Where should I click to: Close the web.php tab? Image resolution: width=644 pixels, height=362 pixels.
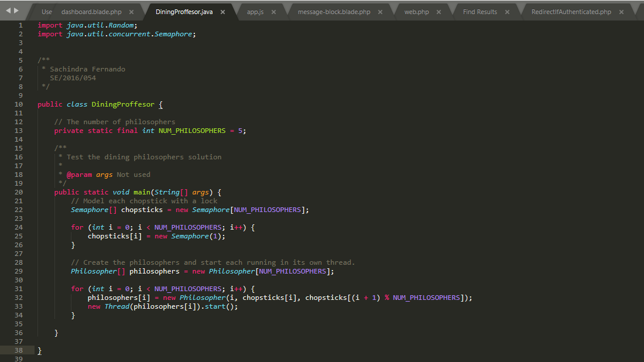click(439, 10)
